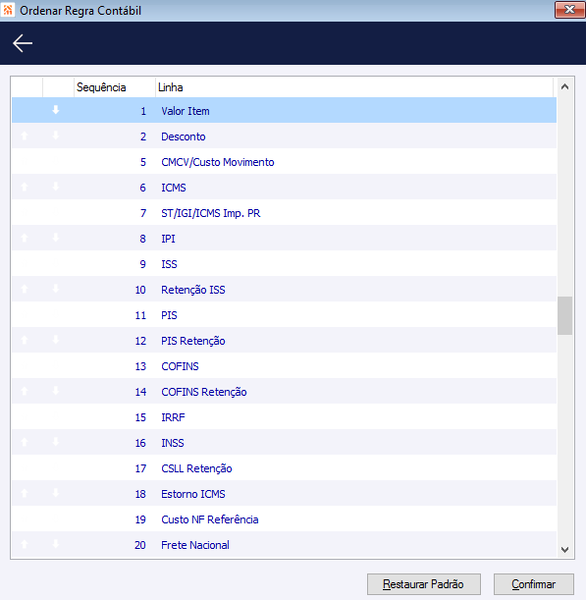Viewport: 586px width, 600px height.
Task: Click the app icon in title bar
Action: (8, 10)
